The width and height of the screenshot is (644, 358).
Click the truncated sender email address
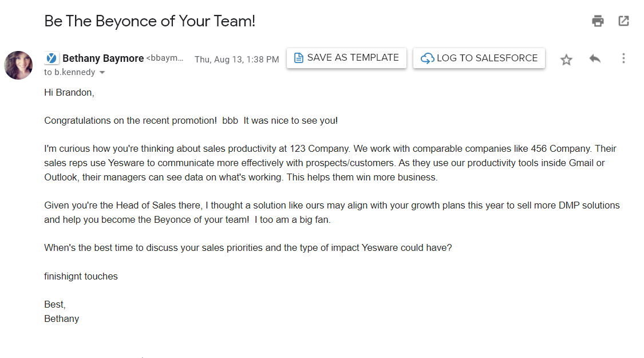(x=165, y=58)
